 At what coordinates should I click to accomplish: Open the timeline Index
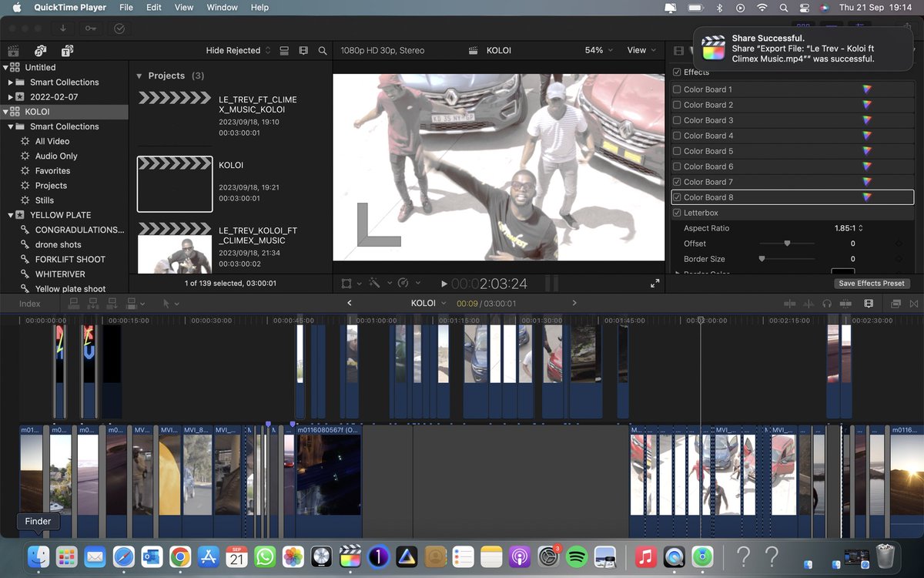[30, 304]
